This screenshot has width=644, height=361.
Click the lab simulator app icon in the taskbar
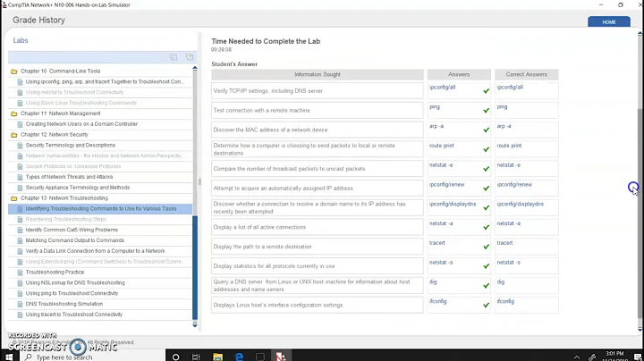click(x=280, y=356)
